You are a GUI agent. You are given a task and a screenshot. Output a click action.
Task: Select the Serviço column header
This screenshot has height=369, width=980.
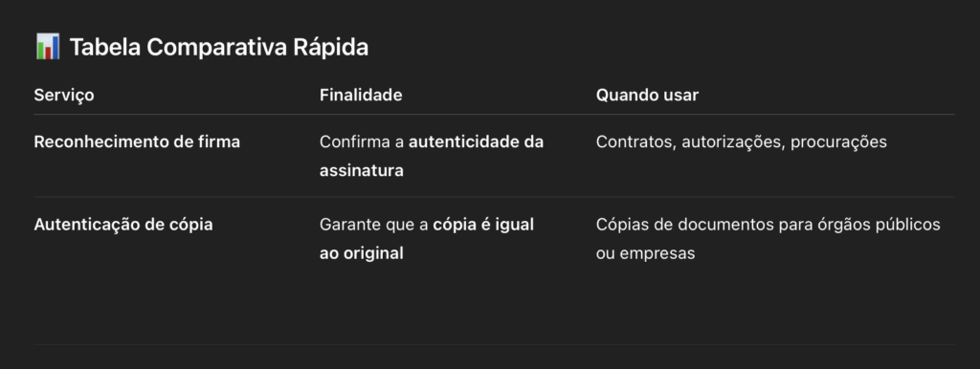click(x=64, y=95)
